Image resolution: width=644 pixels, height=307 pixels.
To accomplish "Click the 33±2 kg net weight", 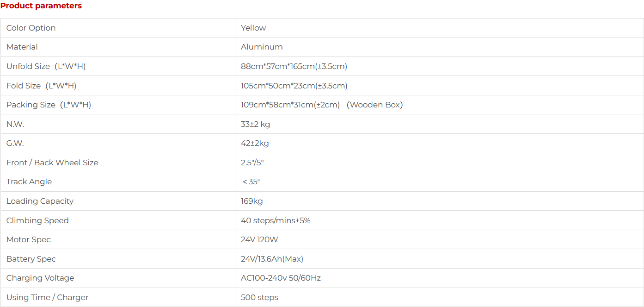I will tap(255, 124).
